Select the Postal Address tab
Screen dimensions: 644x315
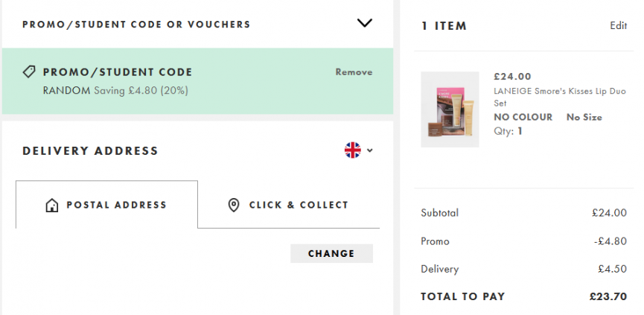pos(106,205)
